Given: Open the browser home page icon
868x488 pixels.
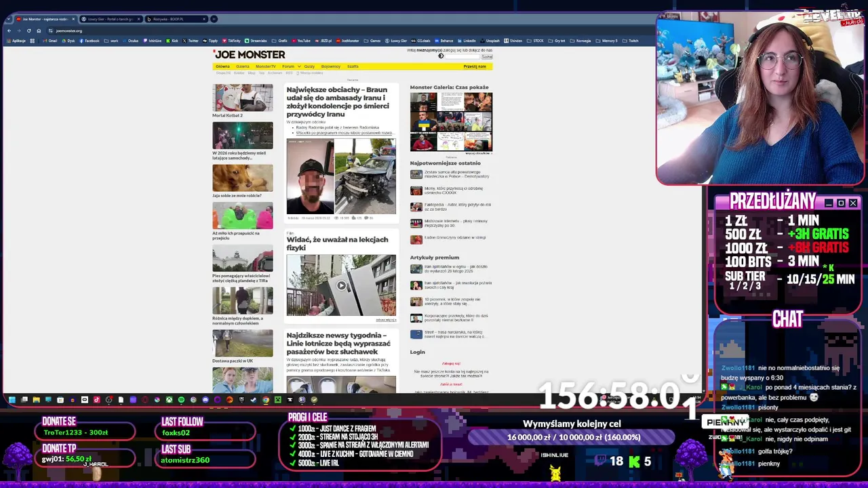Looking at the screenshot, I should tap(39, 30).
